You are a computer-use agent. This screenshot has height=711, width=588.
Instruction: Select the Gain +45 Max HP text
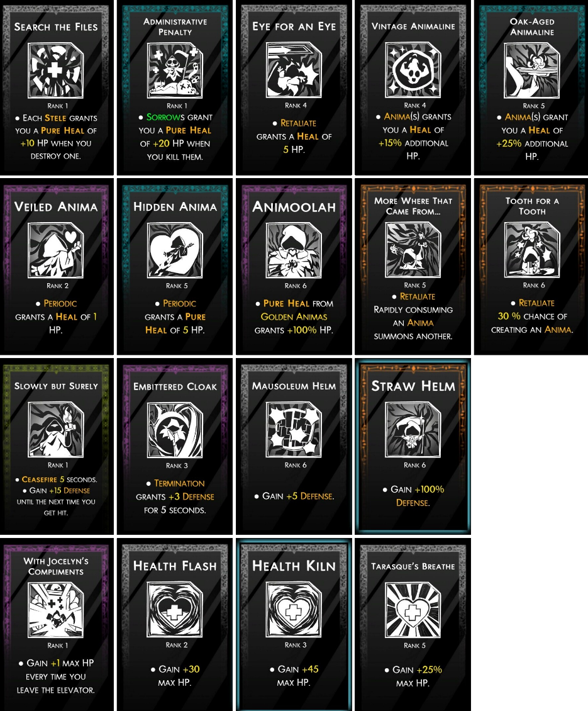click(x=294, y=676)
